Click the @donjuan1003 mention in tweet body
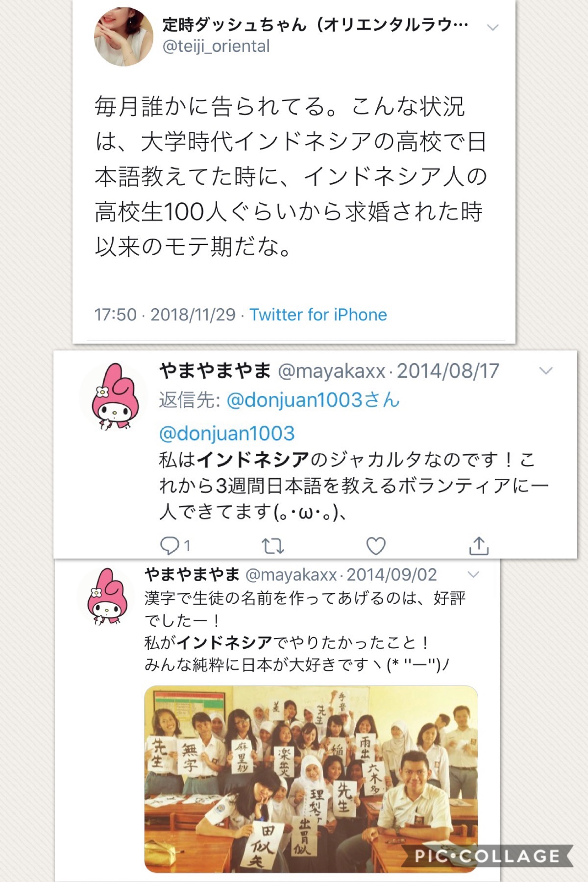 click(227, 433)
